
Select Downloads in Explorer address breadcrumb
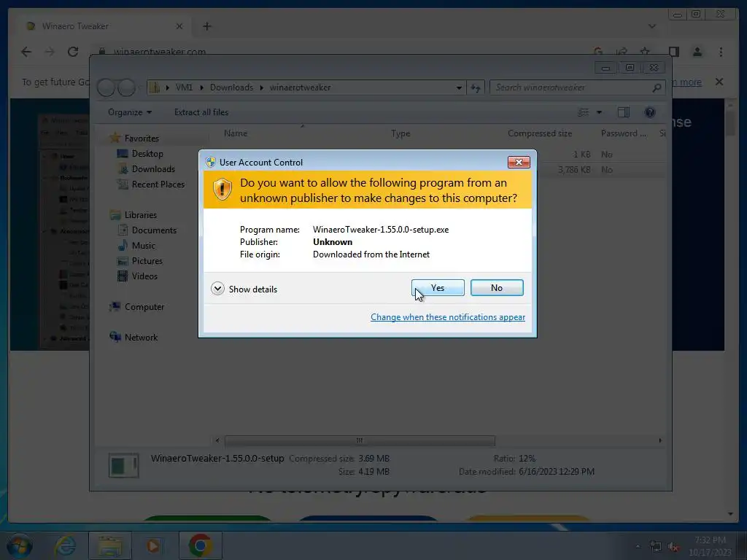pyautogui.click(x=231, y=87)
